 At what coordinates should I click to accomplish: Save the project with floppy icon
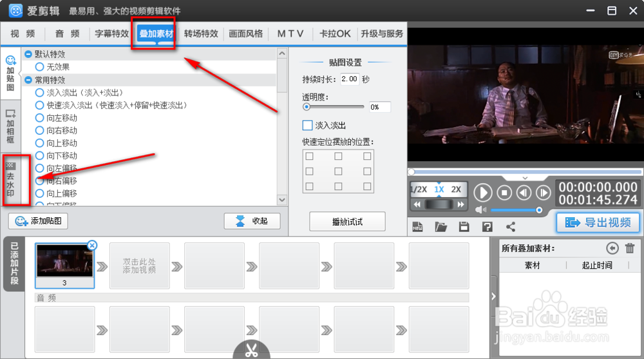[x=464, y=227]
